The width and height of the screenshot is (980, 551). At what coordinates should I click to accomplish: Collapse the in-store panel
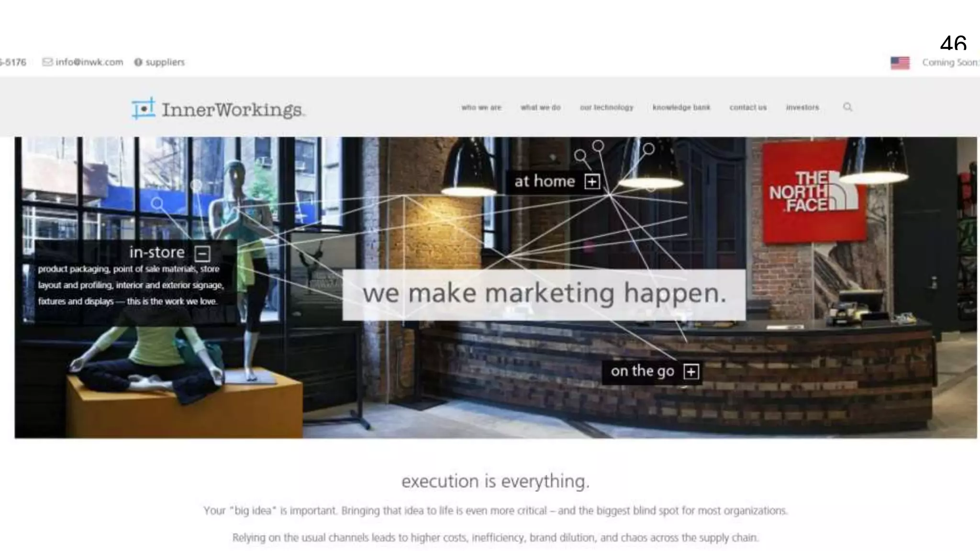click(x=202, y=253)
